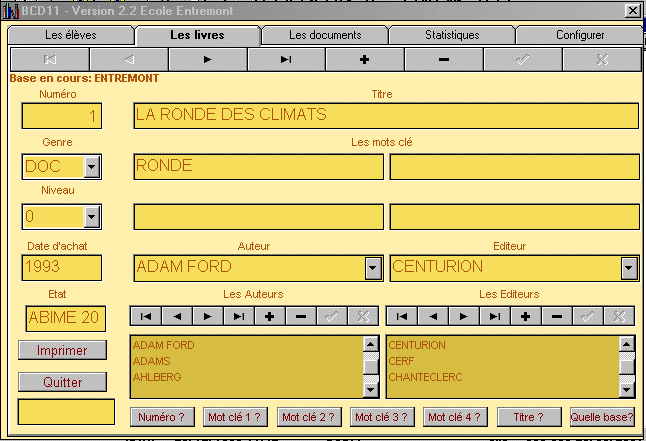Expand the Auteur combo box arrow
The height and width of the screenshot is (441, 646).
[373, 267]
